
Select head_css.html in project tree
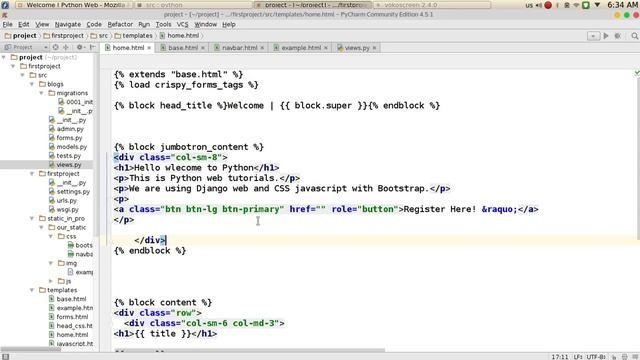pos(74,326)
